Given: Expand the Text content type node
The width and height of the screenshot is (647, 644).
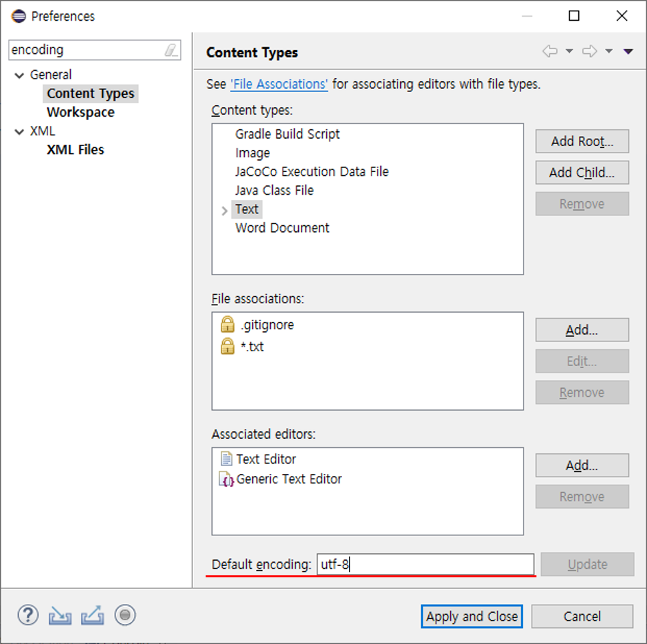Looking at the screenshot, I should click(224, 210).
